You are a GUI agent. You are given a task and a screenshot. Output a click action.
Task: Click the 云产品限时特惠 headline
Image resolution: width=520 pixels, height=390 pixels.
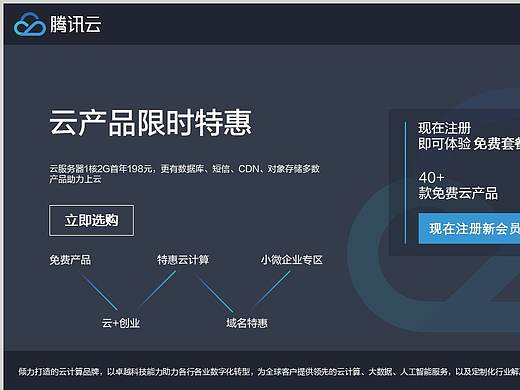(150, 123)
